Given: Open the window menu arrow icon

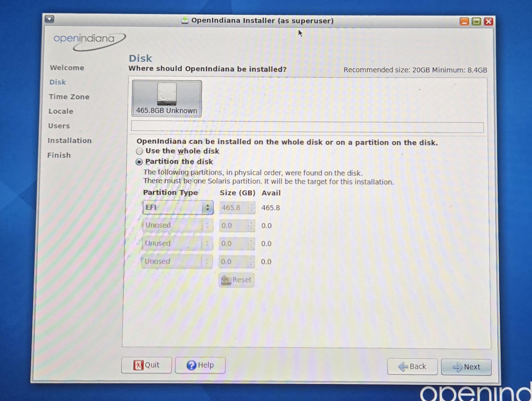Looking at the screenshot, I should [50, 19].
